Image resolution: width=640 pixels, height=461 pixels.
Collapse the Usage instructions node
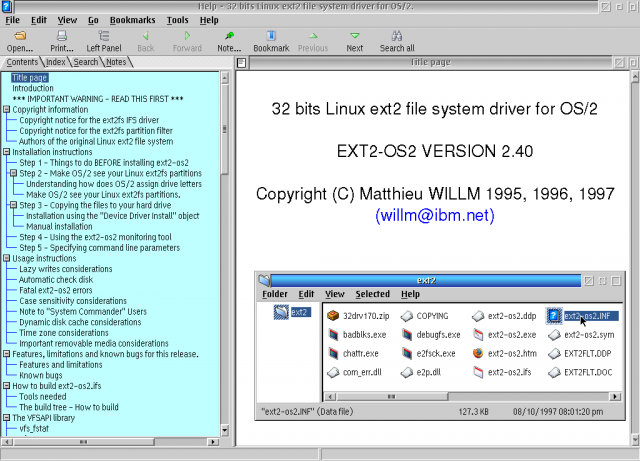[x=6, y=258]
